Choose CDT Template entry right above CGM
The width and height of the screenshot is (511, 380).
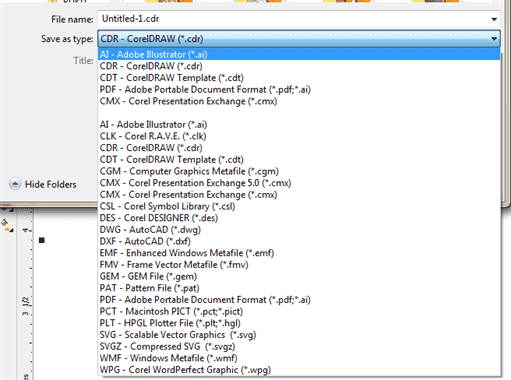pyautogui.click(x=299, y=159)
